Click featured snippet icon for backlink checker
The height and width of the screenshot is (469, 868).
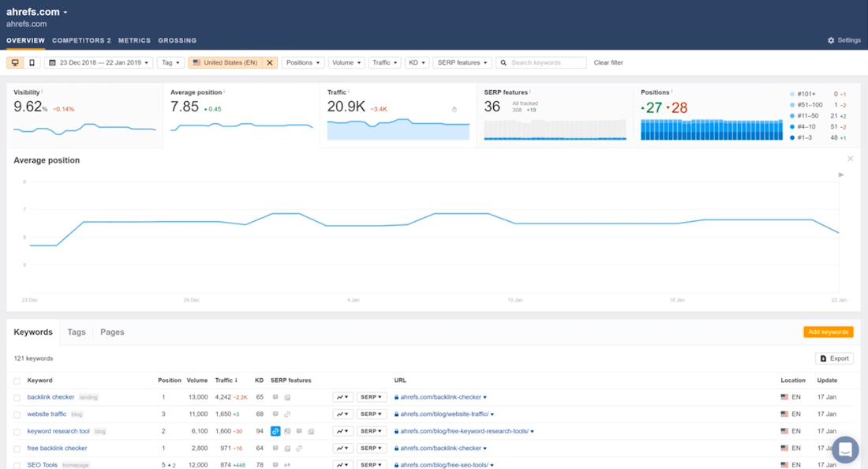click(x=275, y=397)
